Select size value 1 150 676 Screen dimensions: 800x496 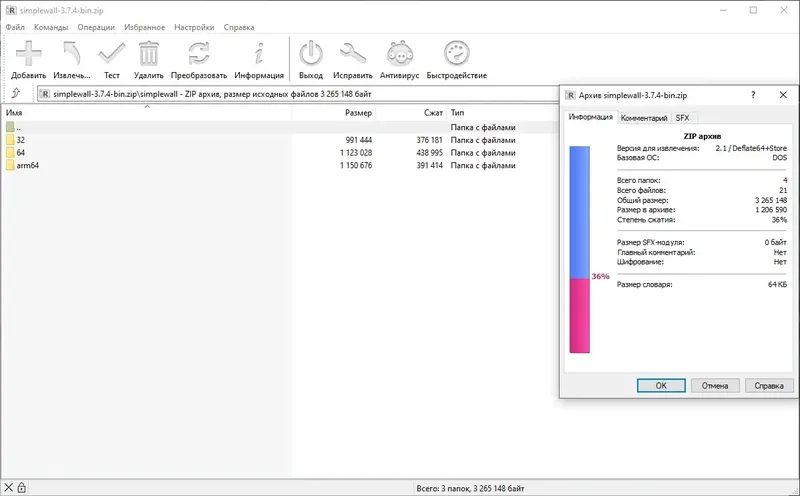[356, 165]
